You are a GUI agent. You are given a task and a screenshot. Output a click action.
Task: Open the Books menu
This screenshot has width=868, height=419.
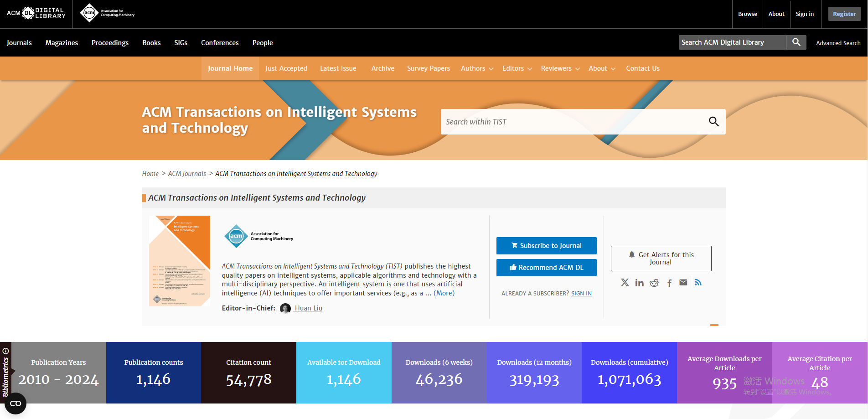(151, 43)
